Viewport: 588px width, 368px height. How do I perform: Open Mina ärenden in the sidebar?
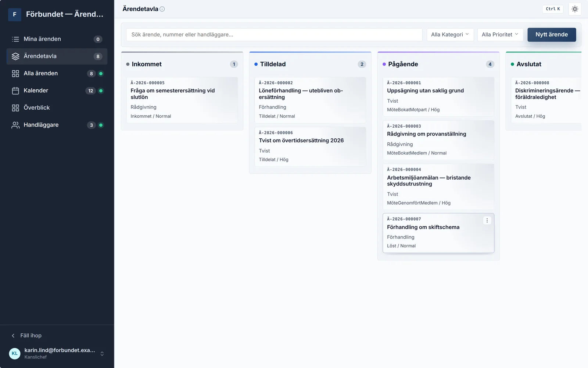click(57, 39)
